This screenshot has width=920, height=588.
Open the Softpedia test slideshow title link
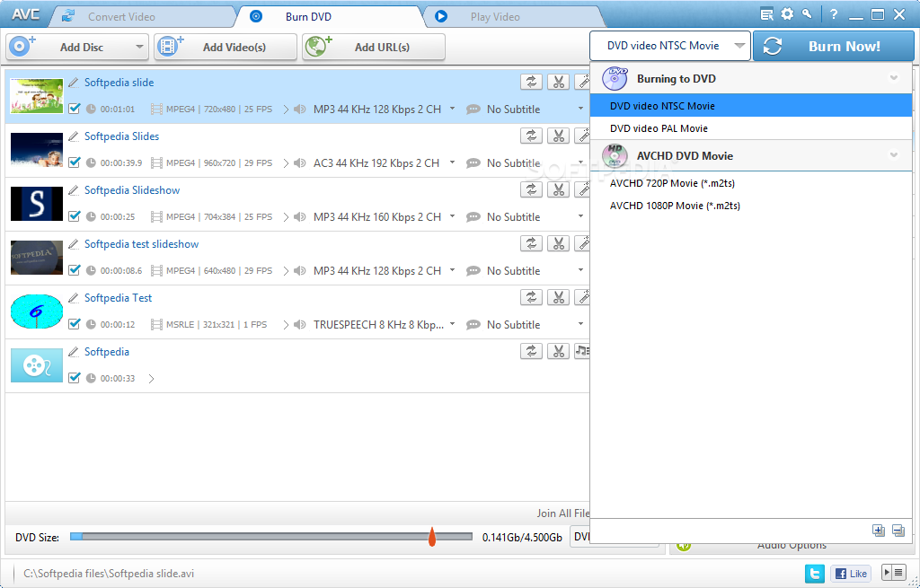pos(141,244)
